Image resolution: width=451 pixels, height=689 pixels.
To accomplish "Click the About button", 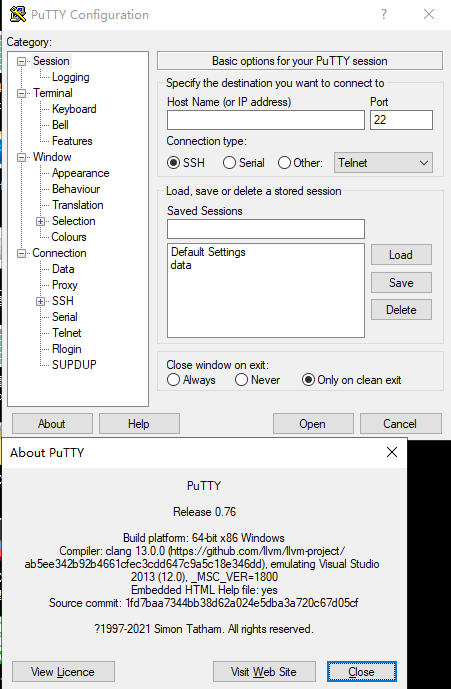I will (52, 424).
